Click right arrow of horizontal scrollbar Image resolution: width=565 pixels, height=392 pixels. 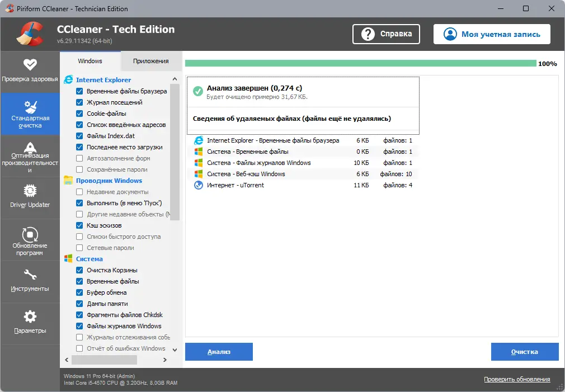164,360
